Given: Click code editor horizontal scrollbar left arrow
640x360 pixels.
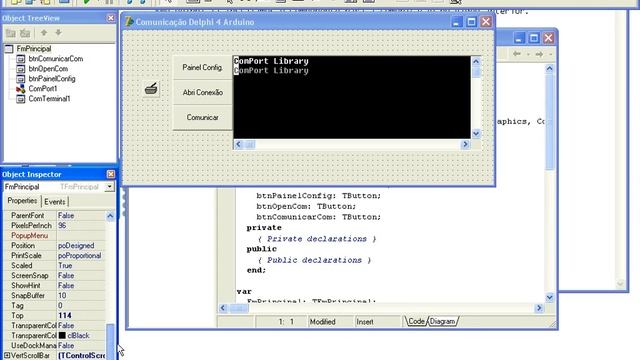Looking at the screenshot, I should (223, 308).
